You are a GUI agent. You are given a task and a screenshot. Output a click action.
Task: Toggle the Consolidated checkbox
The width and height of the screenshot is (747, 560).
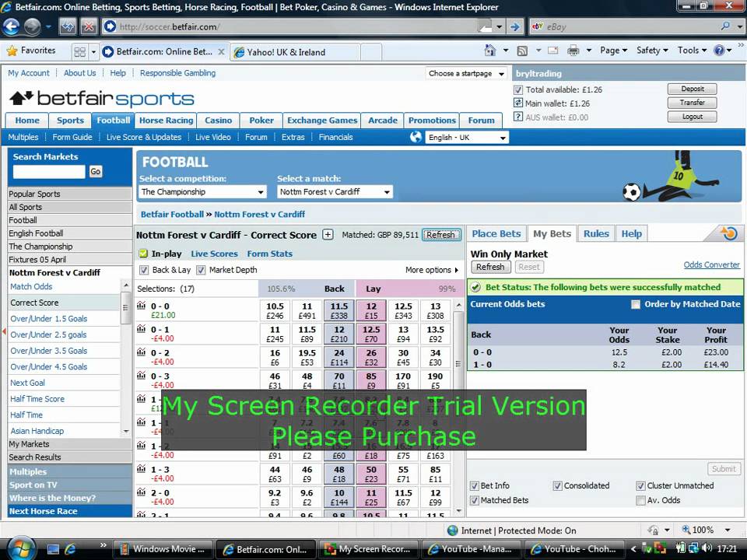click(x=557, y=485)
